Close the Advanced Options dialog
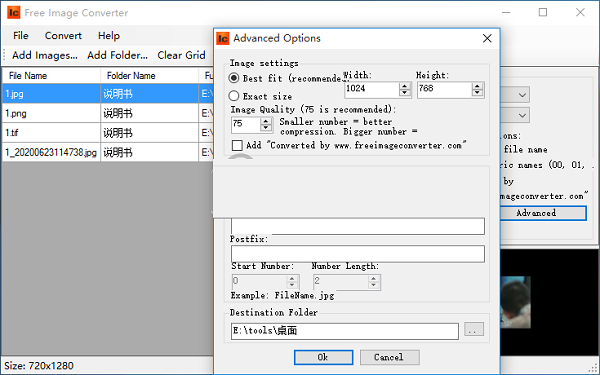 point(487,38)
